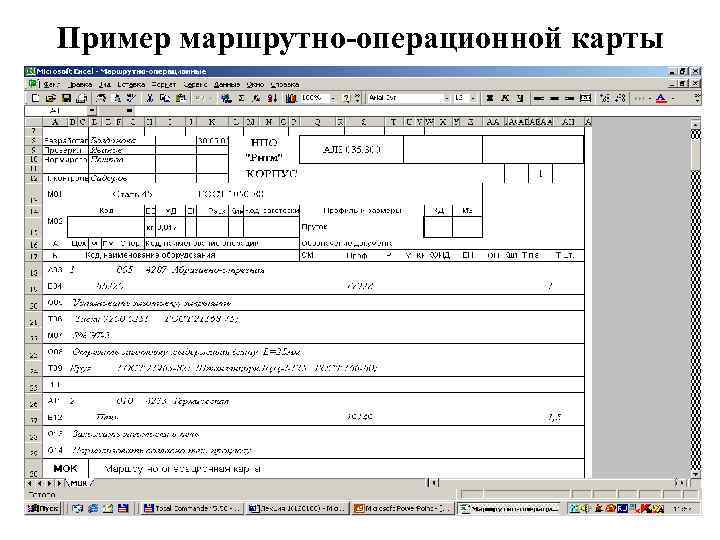The height and width of the screenshot is (540, 720).
Task: Click Increase Decimal icon
Action: point(605,98)
